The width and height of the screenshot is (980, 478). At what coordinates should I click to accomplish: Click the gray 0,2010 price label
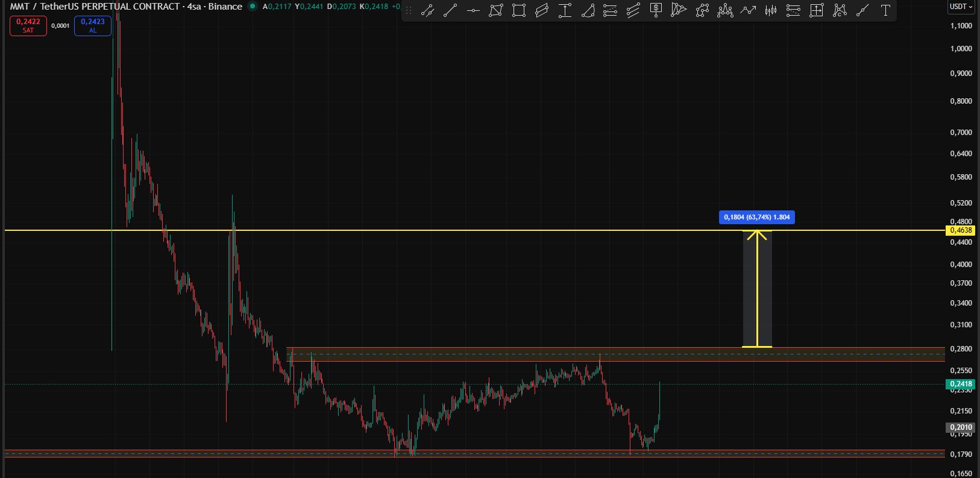pyautogui.click(x=961, y=427)
